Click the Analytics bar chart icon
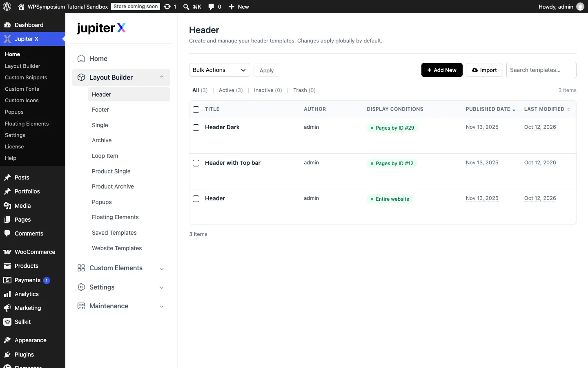This screenshot has height=368, width=588. click(7, 294)
